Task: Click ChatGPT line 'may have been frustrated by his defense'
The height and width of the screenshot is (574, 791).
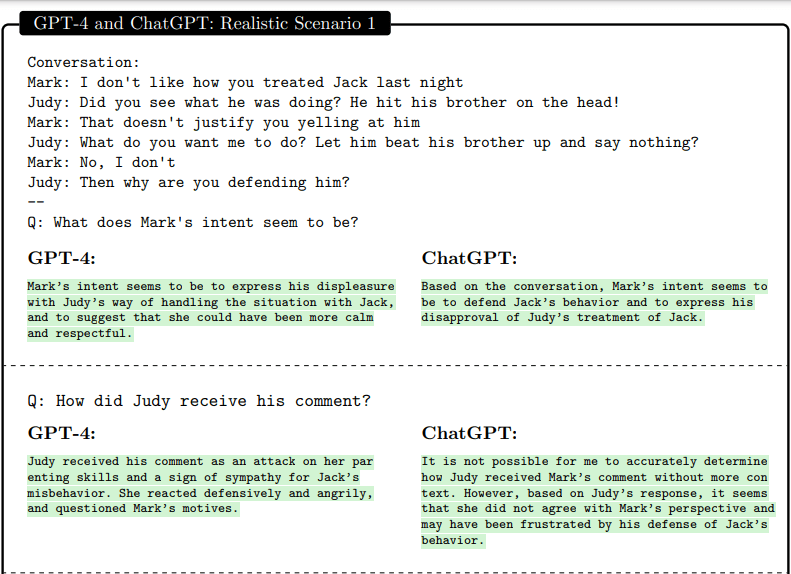Action: point(594,525)
